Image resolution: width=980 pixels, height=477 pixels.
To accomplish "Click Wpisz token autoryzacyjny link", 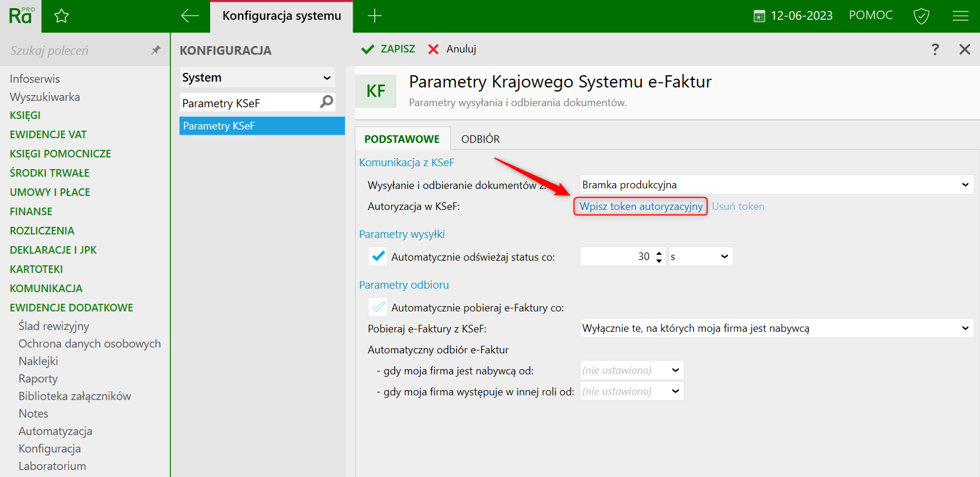I will click(641, 206).
